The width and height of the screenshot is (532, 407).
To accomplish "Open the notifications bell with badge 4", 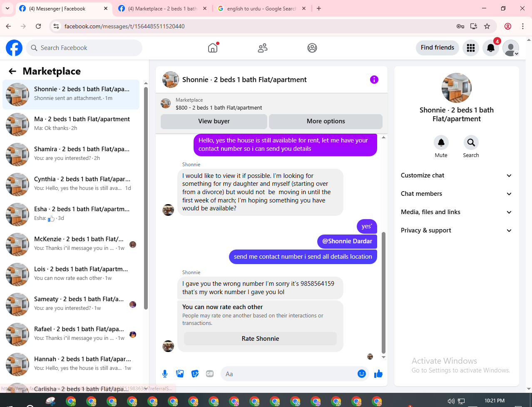I will tap(491, 48).
